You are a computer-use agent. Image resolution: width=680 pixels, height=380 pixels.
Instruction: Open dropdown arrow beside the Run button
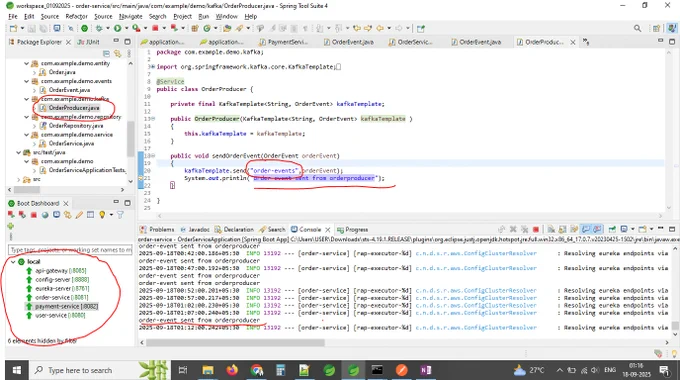126,28
